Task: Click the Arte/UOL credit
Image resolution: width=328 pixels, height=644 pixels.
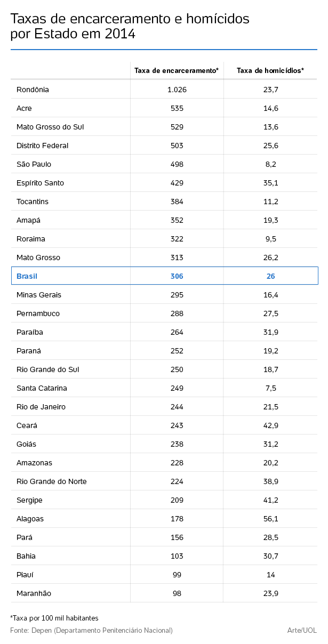Action: tap(302, 631)
